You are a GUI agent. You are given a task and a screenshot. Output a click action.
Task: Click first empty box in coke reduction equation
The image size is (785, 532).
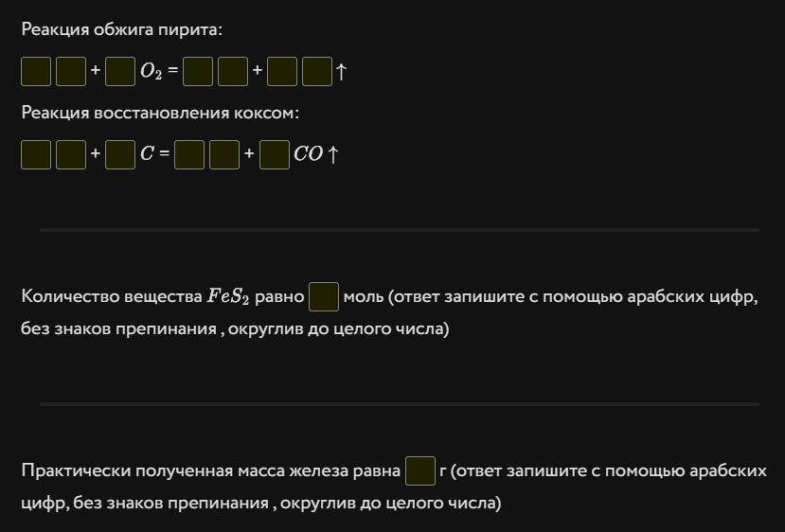tap(36, 153)
